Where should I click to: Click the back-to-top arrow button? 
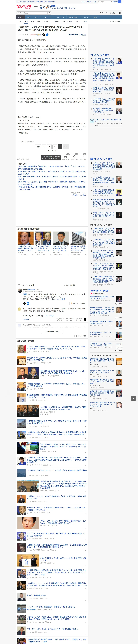133,398
